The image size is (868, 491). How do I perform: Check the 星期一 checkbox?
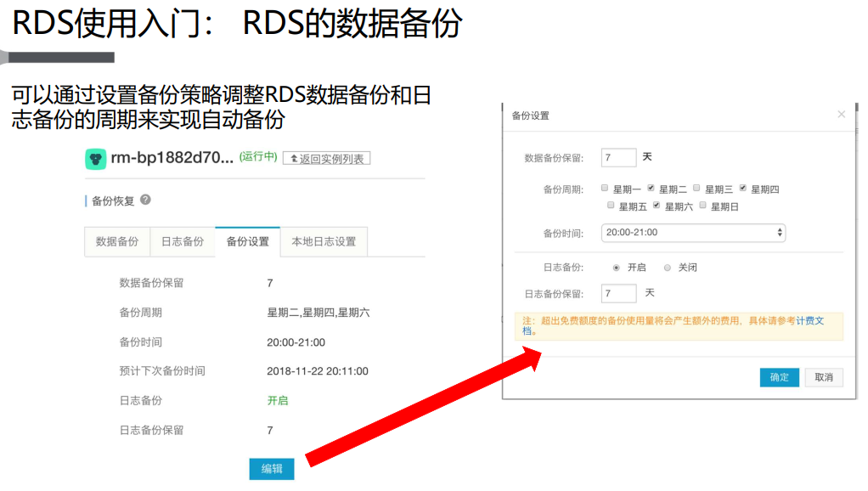(x=605, y=189)
